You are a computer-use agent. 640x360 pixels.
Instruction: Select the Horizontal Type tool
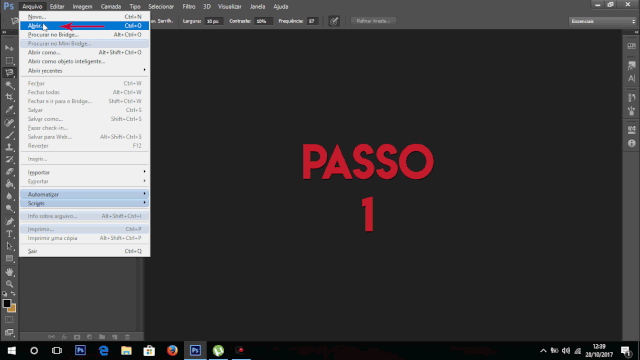(9, 234)
